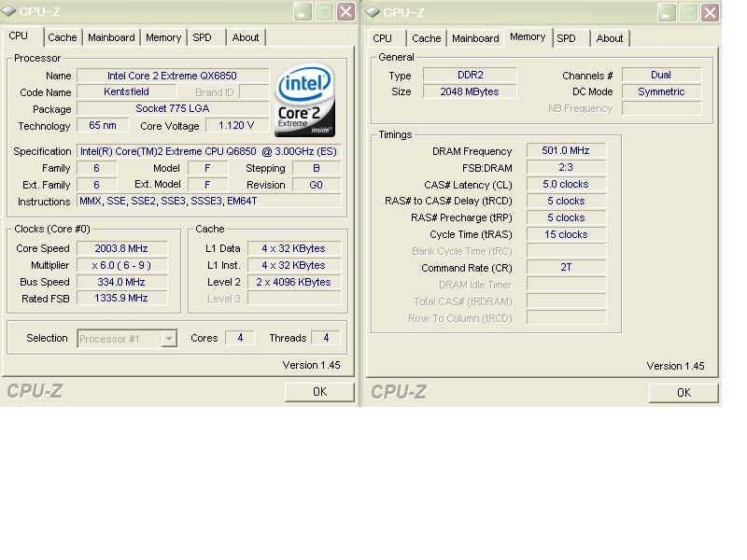Open Memory tab in left window
Screen dimensions: 747x560
point(163,37)
